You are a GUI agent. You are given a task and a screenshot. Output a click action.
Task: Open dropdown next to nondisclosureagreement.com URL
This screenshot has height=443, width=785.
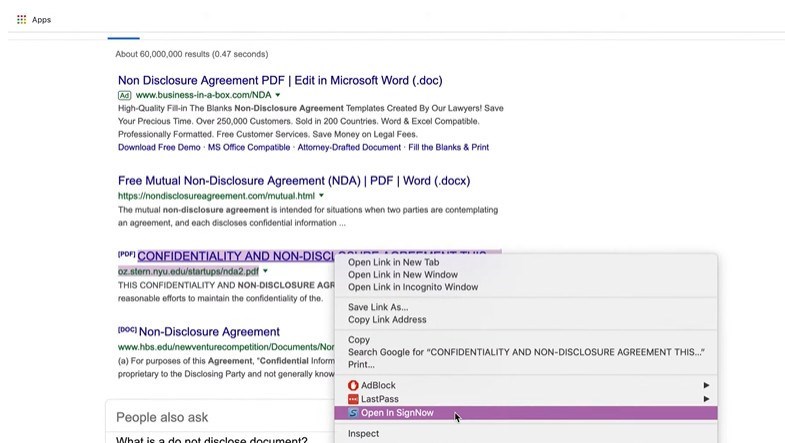pyautogui.click(x=321, y=196)
